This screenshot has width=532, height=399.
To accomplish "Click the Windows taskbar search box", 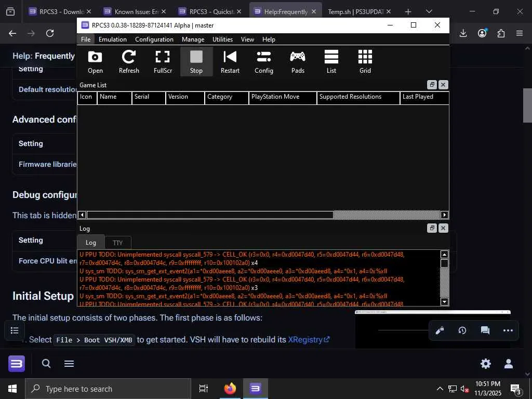I will coord(108,389).
